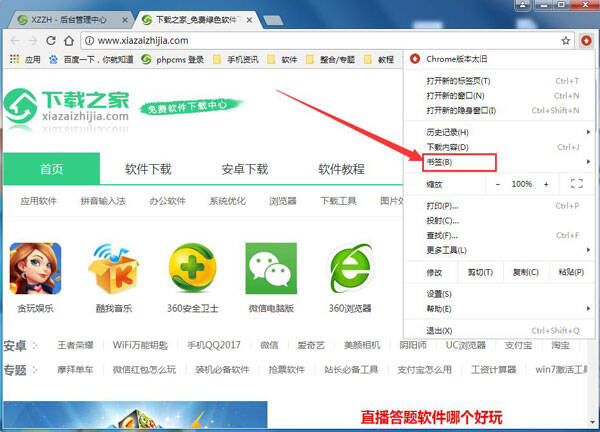The image size is (600, 432).
Task: Go to browser home page icon
Action: [69, 41]
